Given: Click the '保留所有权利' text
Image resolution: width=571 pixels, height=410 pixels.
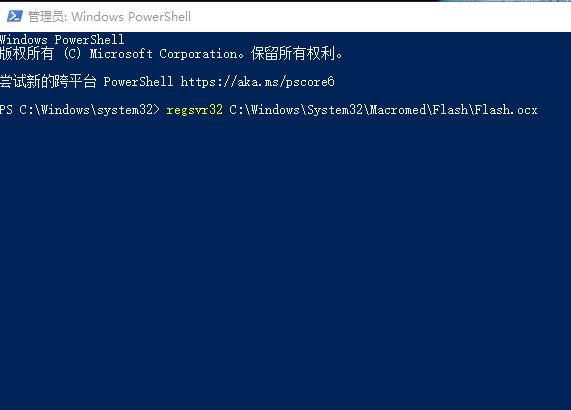Looking at the screenshot, I should (x=293, y=54).
